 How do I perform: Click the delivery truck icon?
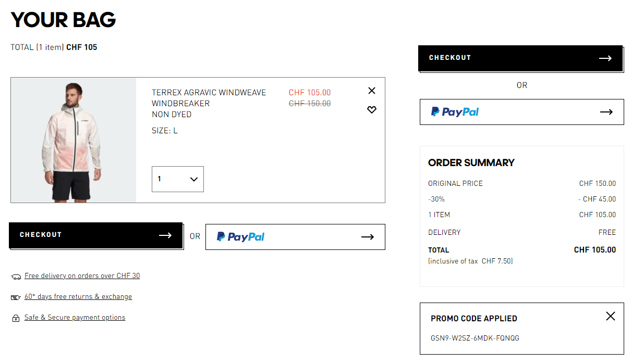[16, 277]
